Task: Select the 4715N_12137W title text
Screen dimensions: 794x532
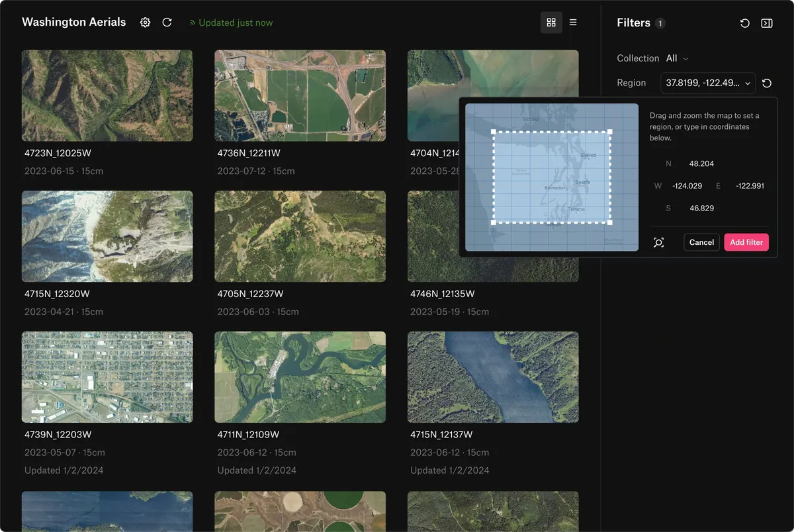Action: (441, 435)
